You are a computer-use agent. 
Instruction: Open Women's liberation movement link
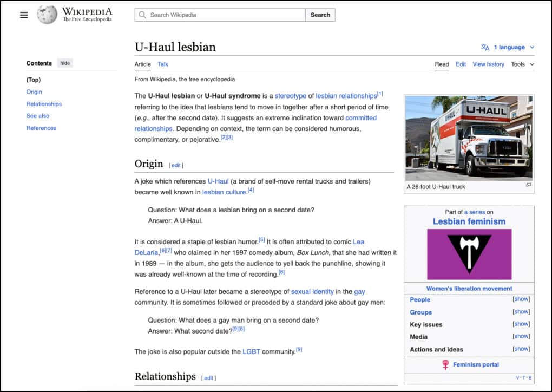pos(469,289)
